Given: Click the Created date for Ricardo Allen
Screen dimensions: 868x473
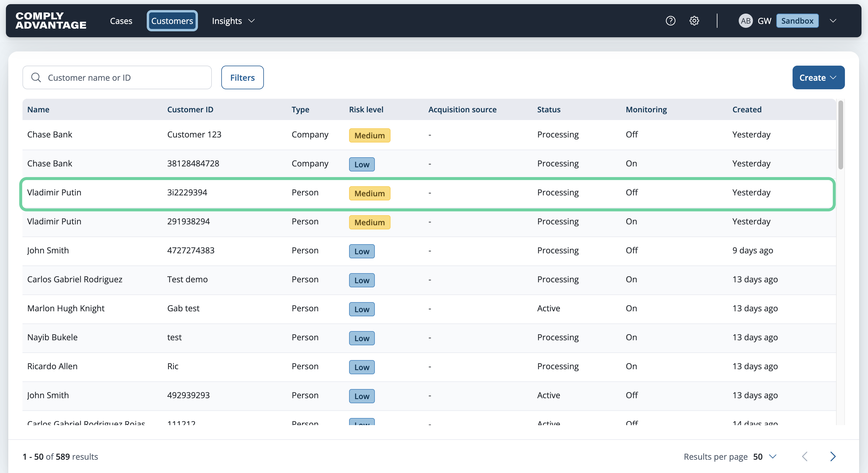Looking at the screenshot, I should 755,366.
